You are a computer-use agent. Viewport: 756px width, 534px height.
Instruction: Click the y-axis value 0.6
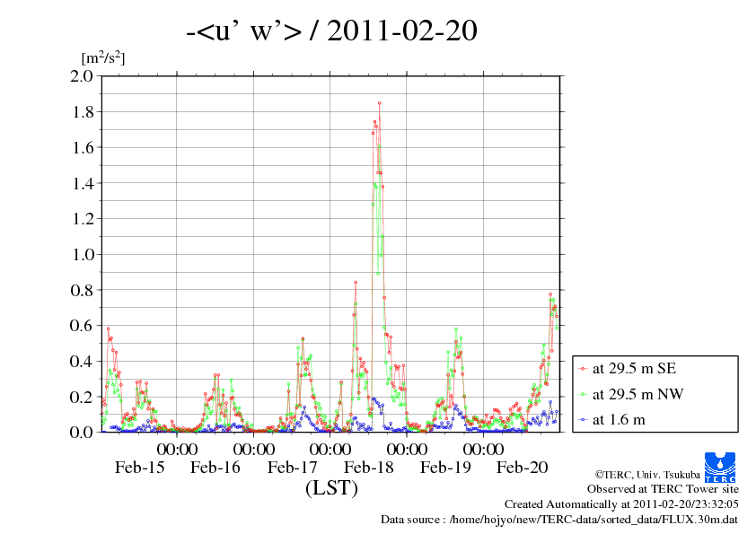[82, 326]
